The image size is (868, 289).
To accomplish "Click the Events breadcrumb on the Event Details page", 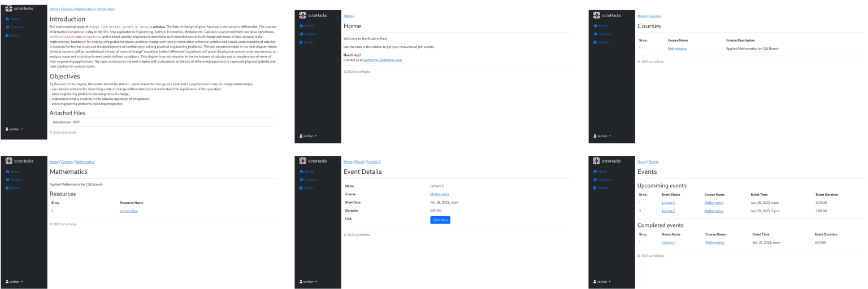I will point(360,162).
